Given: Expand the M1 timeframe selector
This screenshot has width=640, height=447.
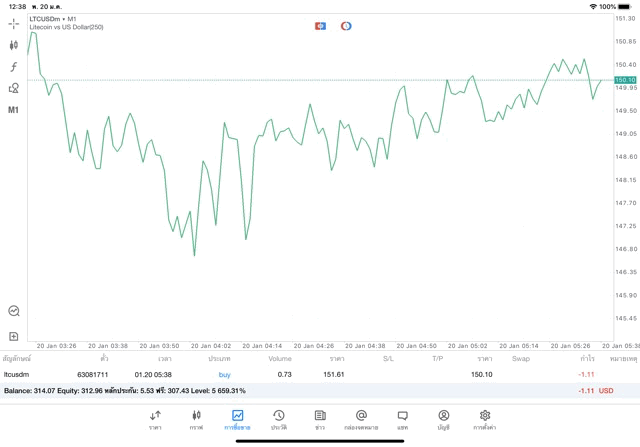Looking at the screenshot, I should point(14,110).
